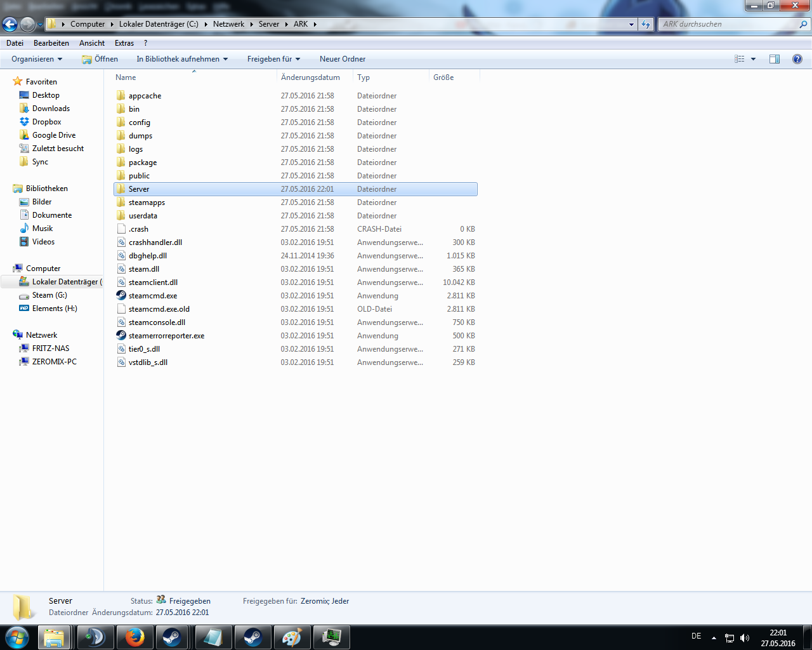Sort by the Größe column header
Image resolution: width=812 pixels, height=650 pixels.
pos(455,77)
